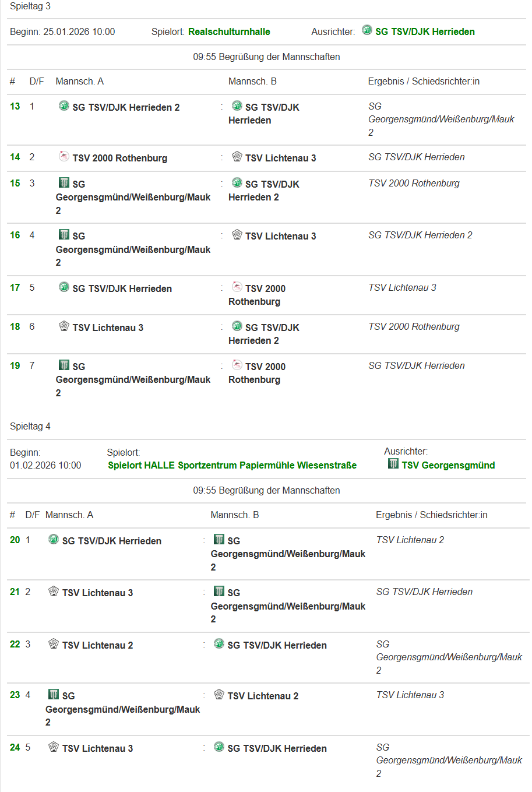Click TSV Lichtenau 2 logo in game 22
This screenshot has width=532, height=792.
point(54,644)
